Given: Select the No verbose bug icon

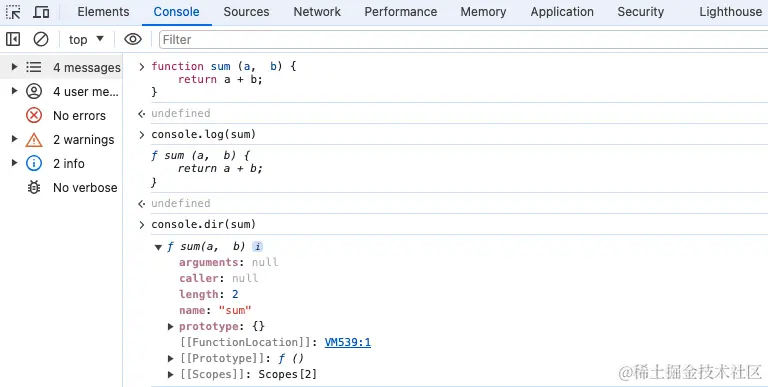Looking at the screenshot, I should click(x=34, y=187).
